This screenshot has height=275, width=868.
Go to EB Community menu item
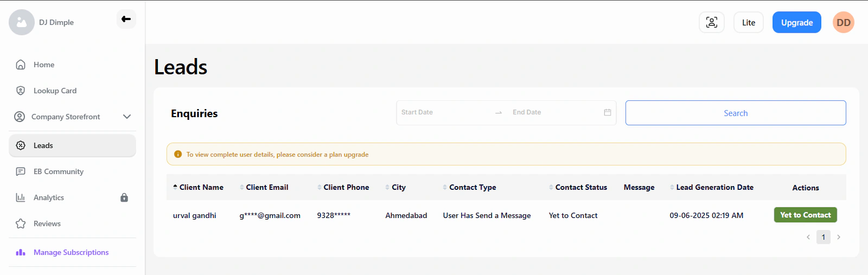tap(58, 171)
